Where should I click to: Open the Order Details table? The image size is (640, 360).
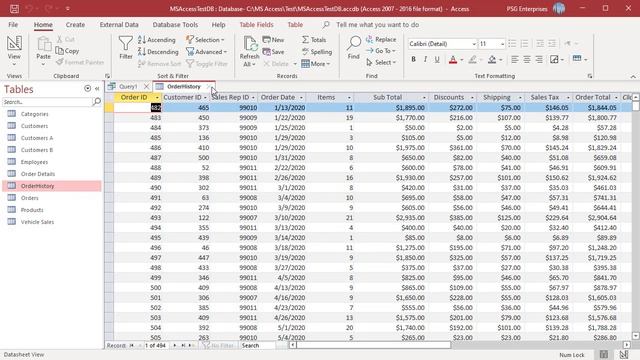[x=38, y=174]
